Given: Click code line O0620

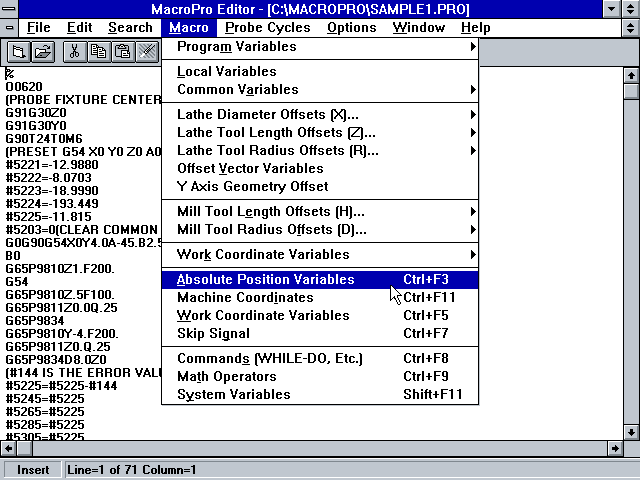Looking at the screenshot, I should pos(24,87).
